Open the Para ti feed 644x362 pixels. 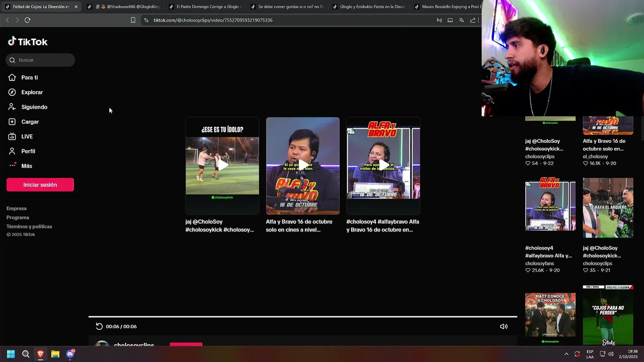[x=23, y=77]
